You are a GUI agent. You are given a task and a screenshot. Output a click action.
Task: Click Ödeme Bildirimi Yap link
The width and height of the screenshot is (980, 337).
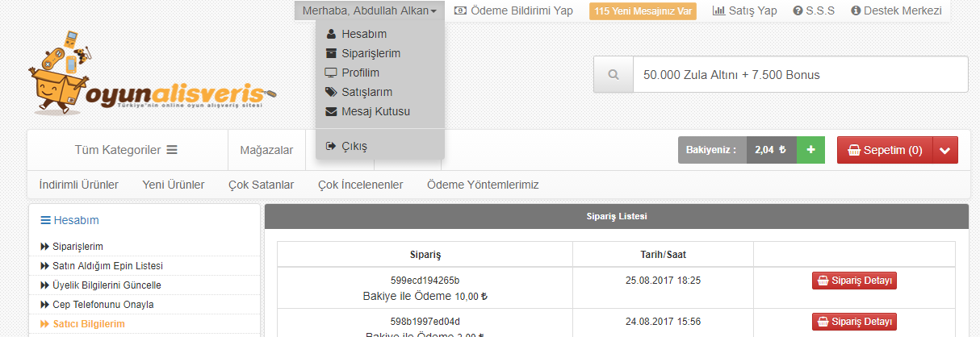click(x=513, y=10)
